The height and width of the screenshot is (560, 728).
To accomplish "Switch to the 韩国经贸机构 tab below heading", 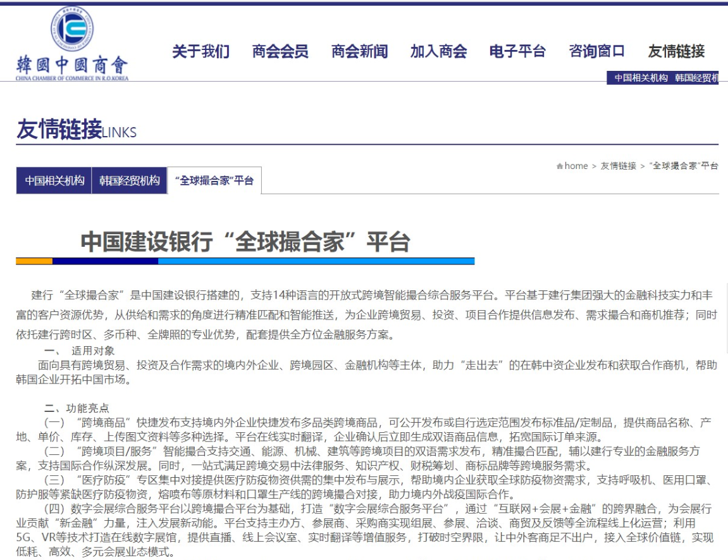I will 130,180.
